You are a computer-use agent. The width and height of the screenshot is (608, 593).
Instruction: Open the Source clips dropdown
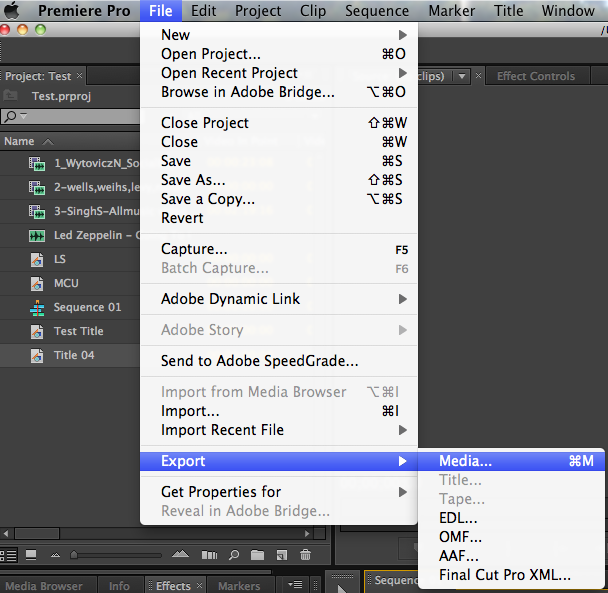pos(462,76)
